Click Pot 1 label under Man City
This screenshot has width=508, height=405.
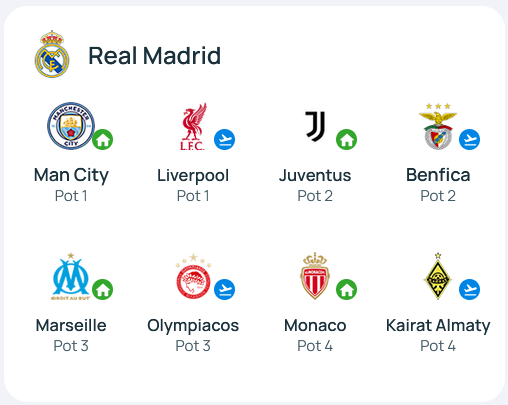pyautogui.click(x=71, y=196)
